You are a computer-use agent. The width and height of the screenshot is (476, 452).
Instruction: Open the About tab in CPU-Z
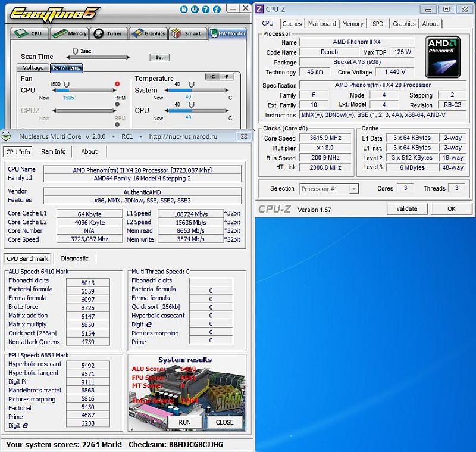pyautogui.click(x=430, y=24)
